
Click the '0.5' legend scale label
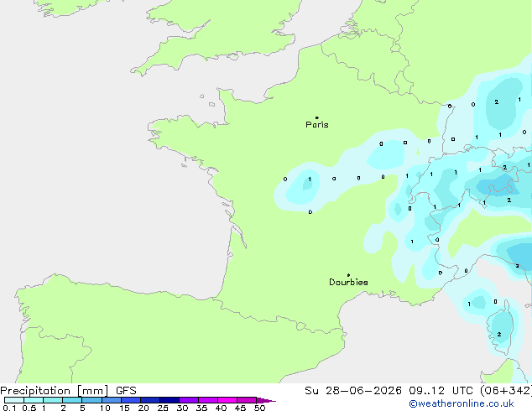(29, 408)
